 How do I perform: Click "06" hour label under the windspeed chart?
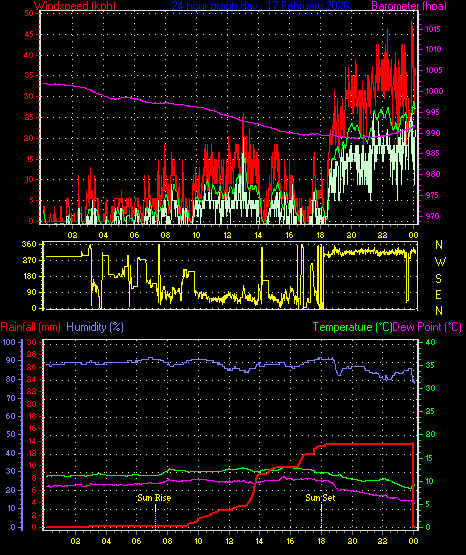(x=134, y=235)
